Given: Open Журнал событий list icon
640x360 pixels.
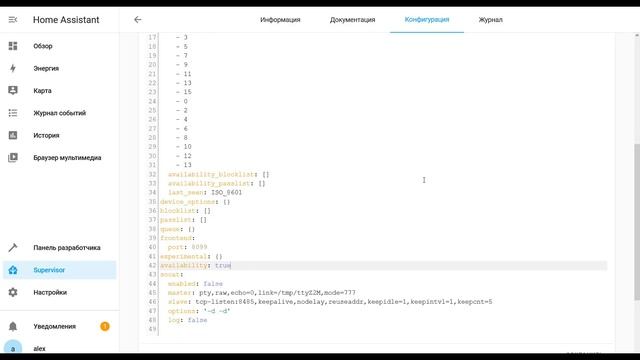Looking at the screenshot, I should (x=13, y=113).
